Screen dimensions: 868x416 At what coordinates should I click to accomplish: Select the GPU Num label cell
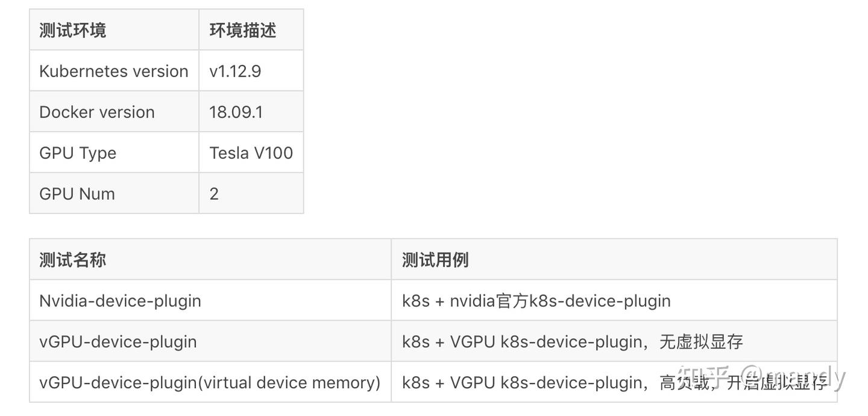[x=77, y=194]
